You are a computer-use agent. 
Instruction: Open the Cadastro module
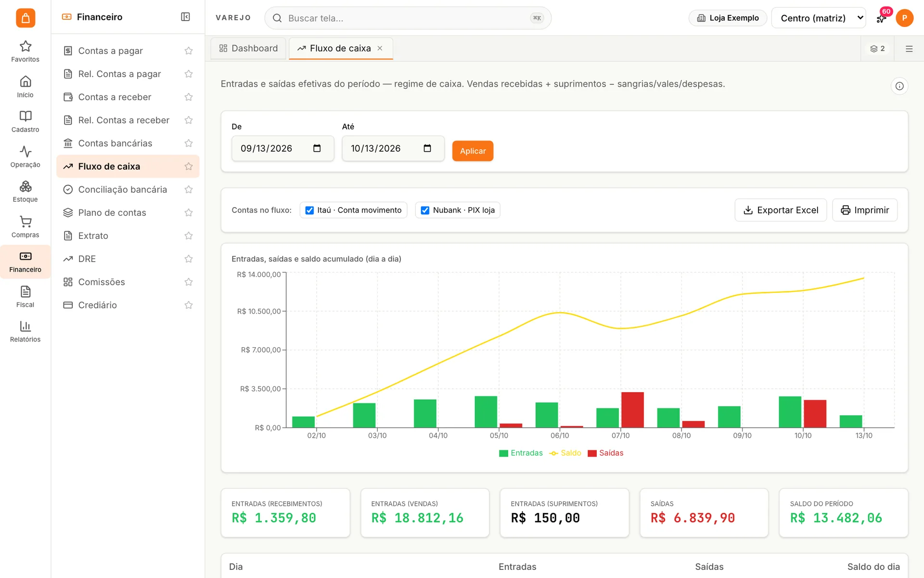click(x=25, y=121)
